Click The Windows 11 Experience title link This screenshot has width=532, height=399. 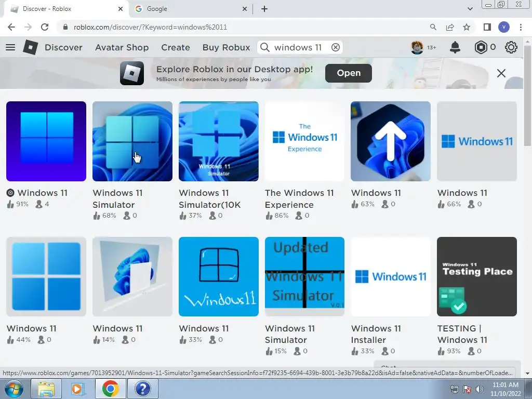[x=299, y=199]
